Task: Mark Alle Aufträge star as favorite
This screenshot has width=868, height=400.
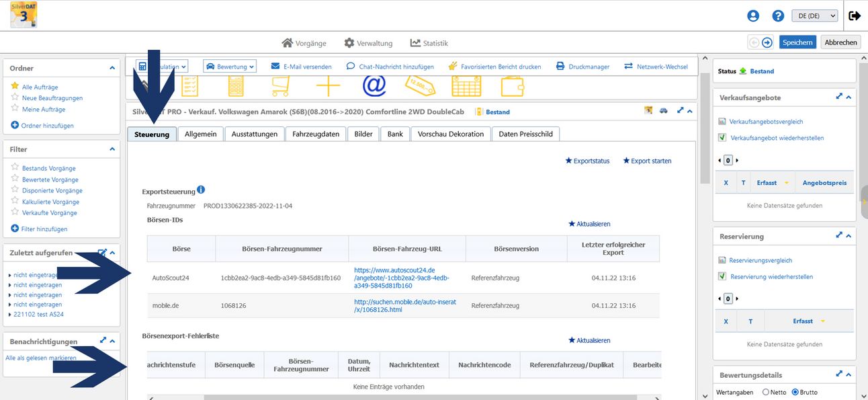Action: 15,87
